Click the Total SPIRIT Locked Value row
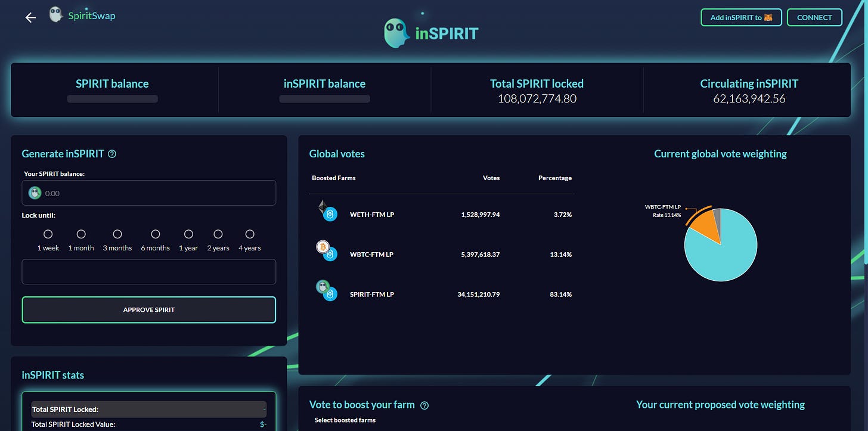 pos(149,424)
